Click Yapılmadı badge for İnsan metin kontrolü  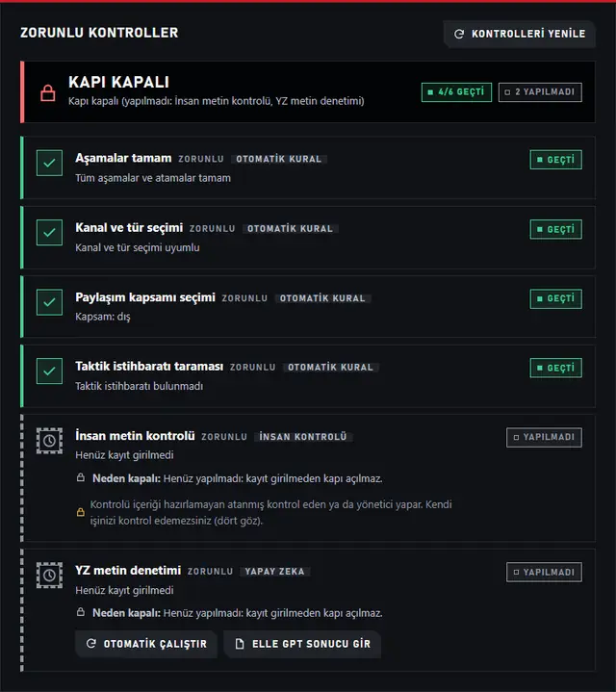(544, 437)
